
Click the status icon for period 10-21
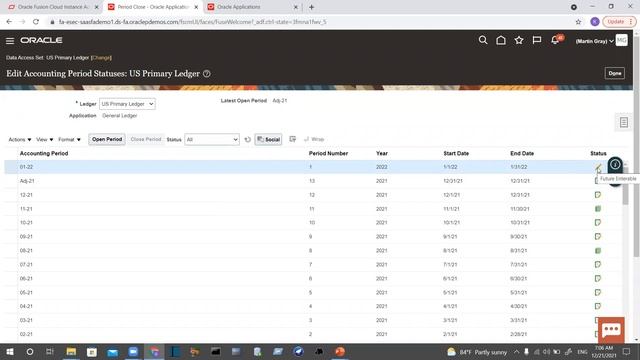[x=598, y=223]
